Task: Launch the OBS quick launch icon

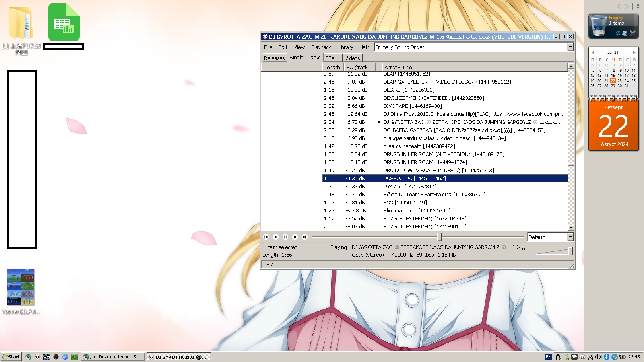Action: pos(56,357)
